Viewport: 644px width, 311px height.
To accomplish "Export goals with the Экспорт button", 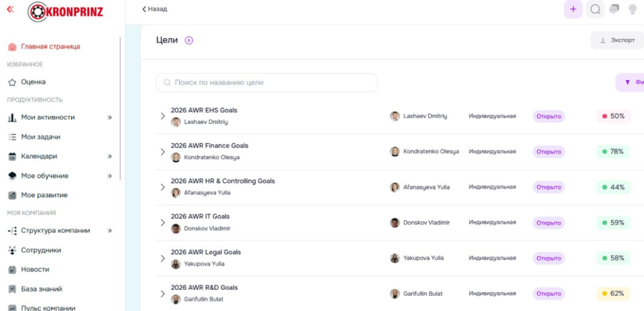I will click(x=618, y=40).
